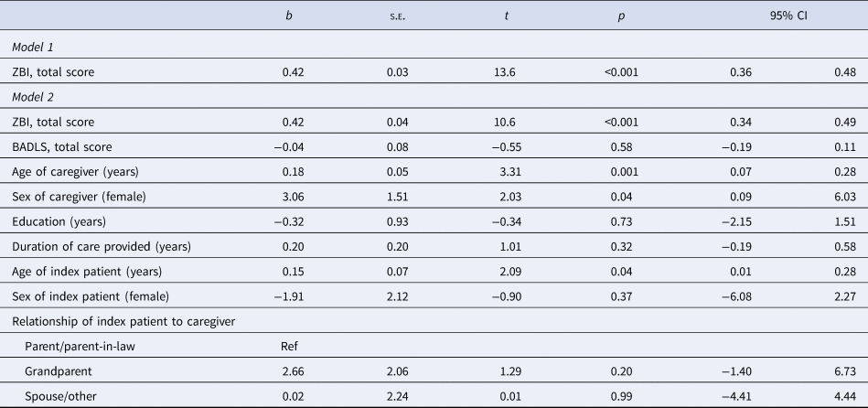
Task: Click the "Model 2" section label
Action: (37, 97)
